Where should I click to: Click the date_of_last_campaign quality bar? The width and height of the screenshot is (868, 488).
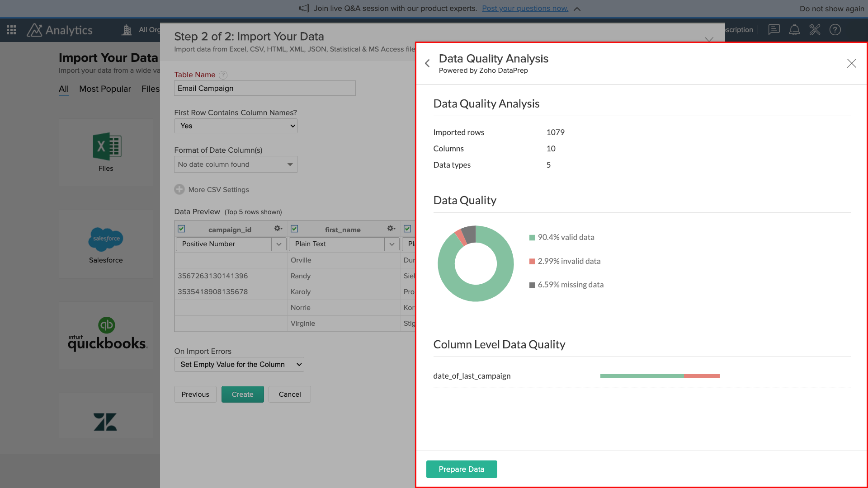(x=659, y=375)
